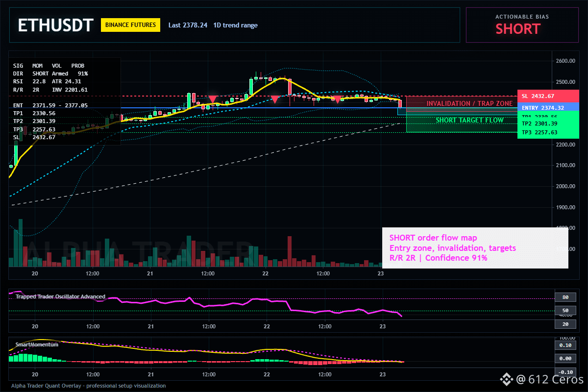The image size is (588, 392).
Task: Click the SmartMomentum 0.10 scale label
Action: 565,345
